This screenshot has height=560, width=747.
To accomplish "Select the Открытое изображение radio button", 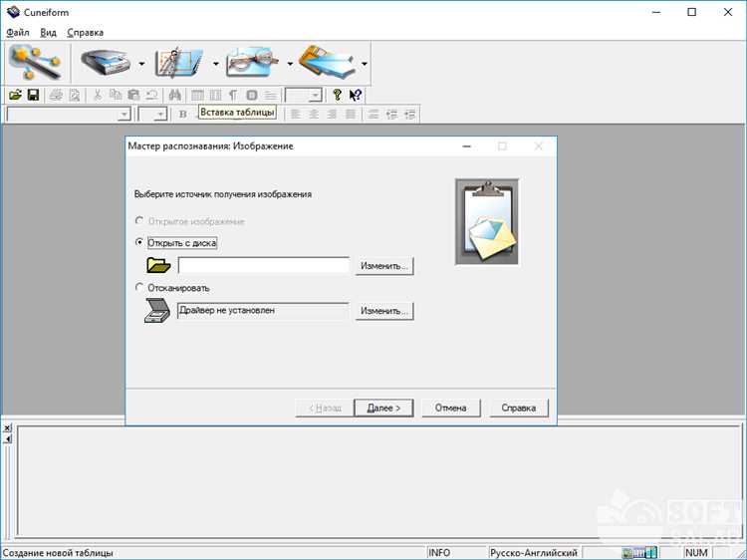I will (x=139, y=220).
